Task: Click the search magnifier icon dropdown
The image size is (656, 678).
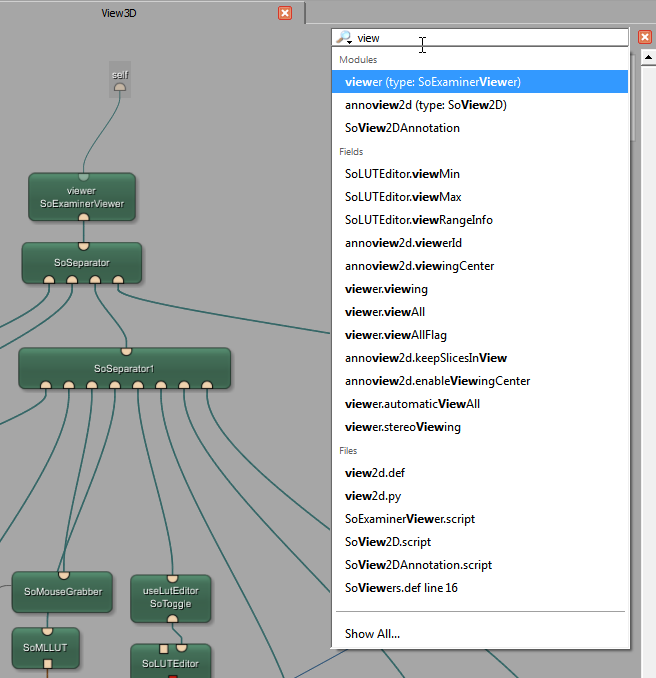Action: 344,38
